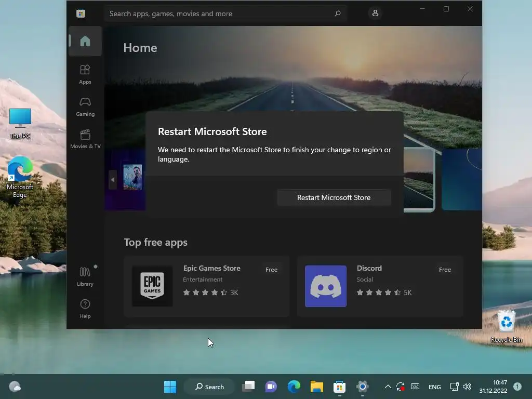Click the 3K rating count on Epic Games

pos(234,292)
